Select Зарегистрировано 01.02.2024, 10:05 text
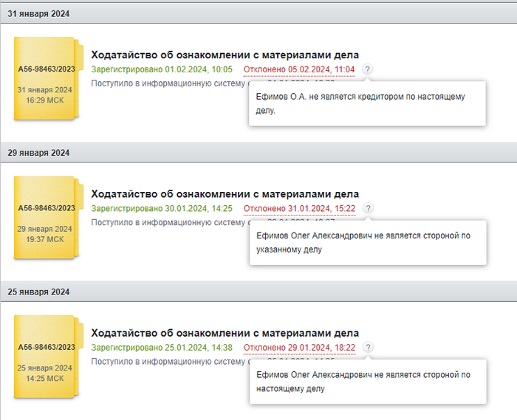The image size is (517, 420). click(x=162, y=69)
